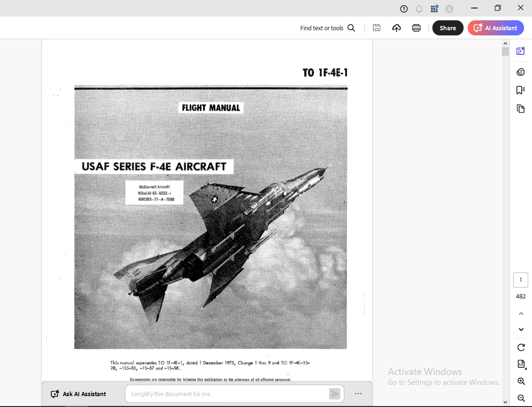This screenshot has height=407, width=532.
Task: Select the actual size view icon
Action: coord(521,364)
